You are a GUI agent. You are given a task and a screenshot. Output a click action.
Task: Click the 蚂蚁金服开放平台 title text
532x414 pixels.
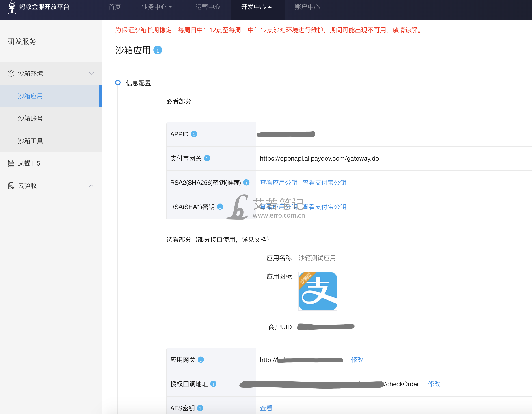click(44, 7)
